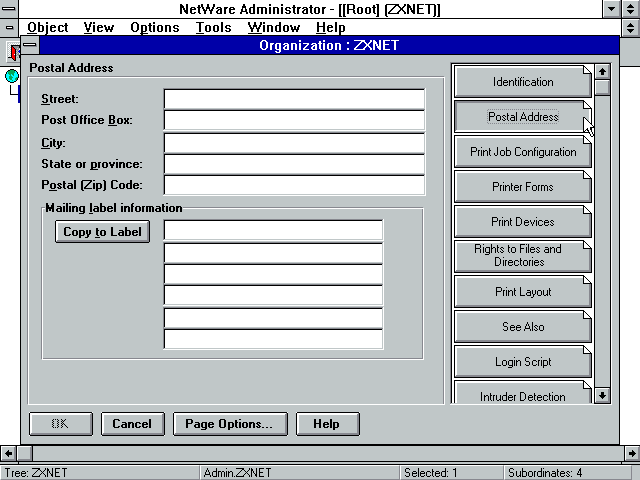
Task: Click Subordinates: 4 in the status bar
Action: 545,473
